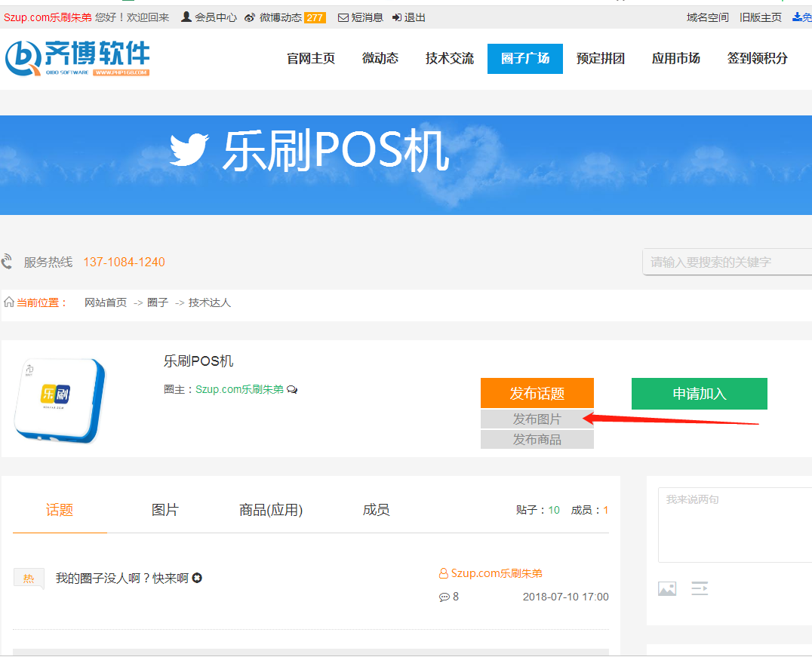Open the 商品(应用) tab

tap(271, 510)
